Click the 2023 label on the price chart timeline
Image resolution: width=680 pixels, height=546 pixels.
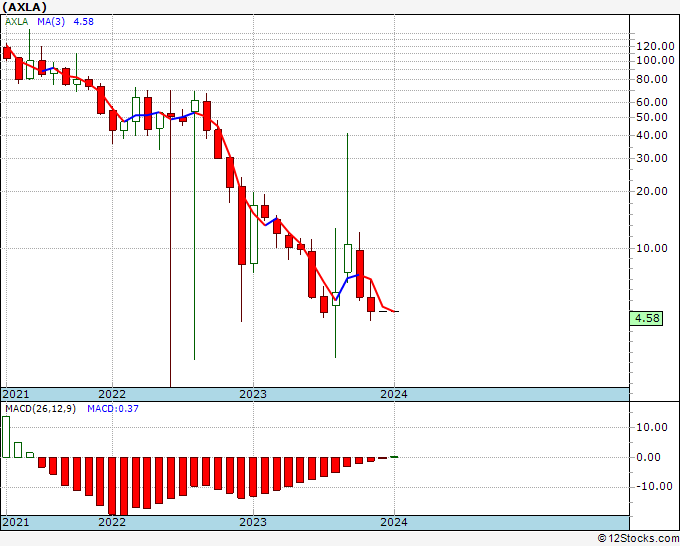click(253, 394)
